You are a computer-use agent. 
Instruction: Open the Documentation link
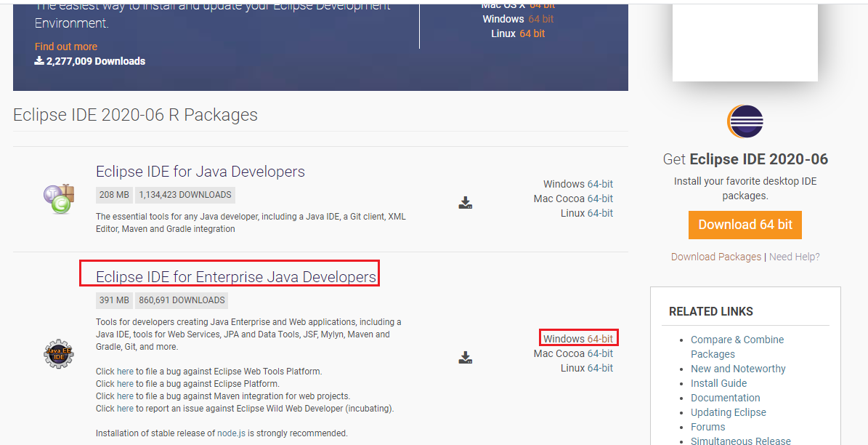point(725,397)
